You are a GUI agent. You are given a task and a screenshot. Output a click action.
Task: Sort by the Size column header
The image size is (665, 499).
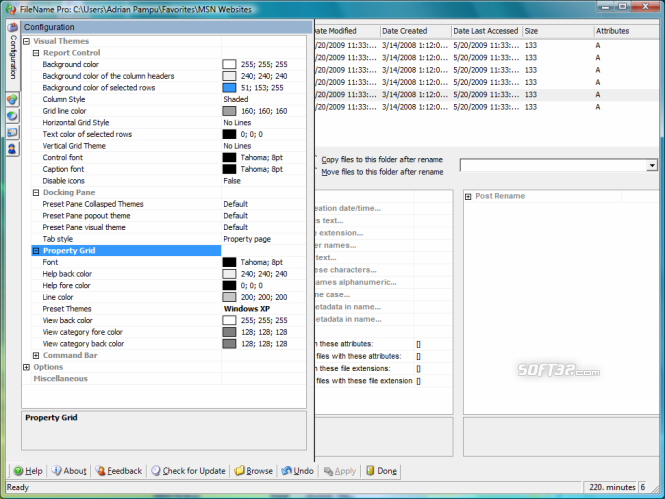point(558,31)
